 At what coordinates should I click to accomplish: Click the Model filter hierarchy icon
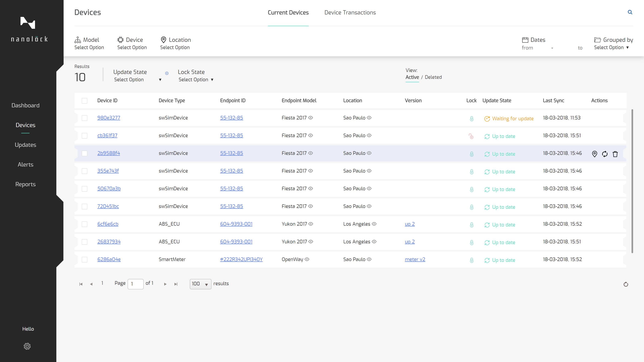(x=77, y=40)
